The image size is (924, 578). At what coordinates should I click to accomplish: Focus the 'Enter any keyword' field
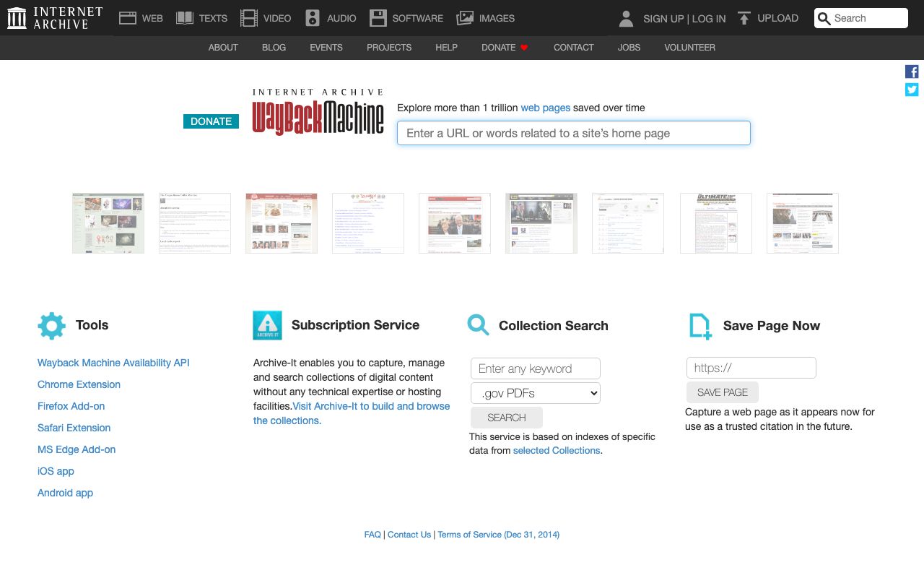point(536,368)
